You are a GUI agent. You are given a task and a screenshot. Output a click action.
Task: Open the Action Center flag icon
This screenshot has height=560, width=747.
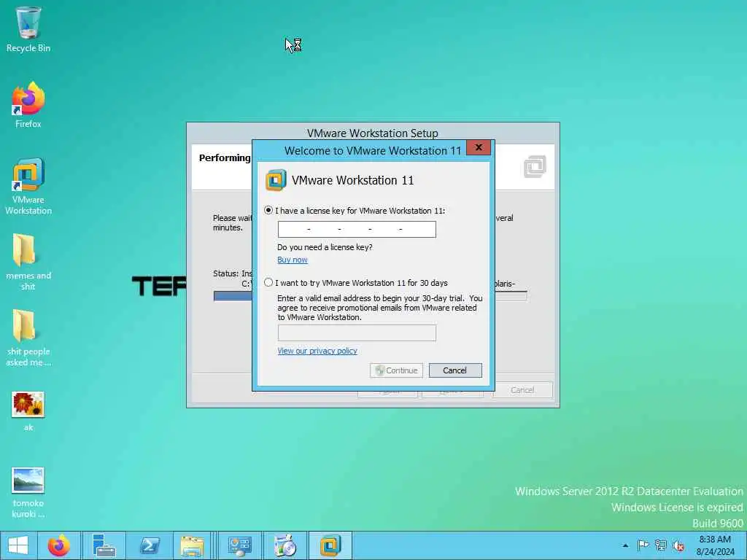pyautogui.click(x=643, y=545)
